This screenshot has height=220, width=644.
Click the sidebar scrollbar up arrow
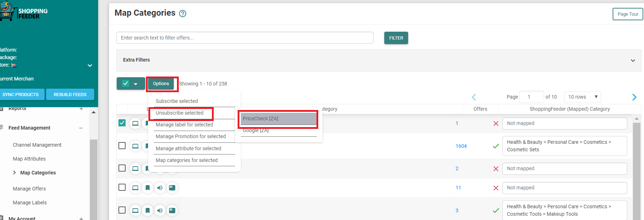[93, 112]
